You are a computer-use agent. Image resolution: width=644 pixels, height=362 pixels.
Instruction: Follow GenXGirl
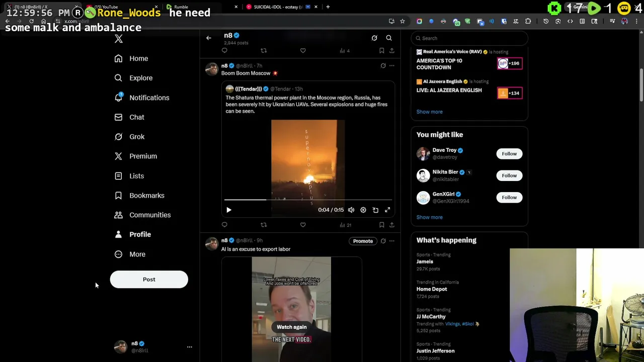[509, 198]
